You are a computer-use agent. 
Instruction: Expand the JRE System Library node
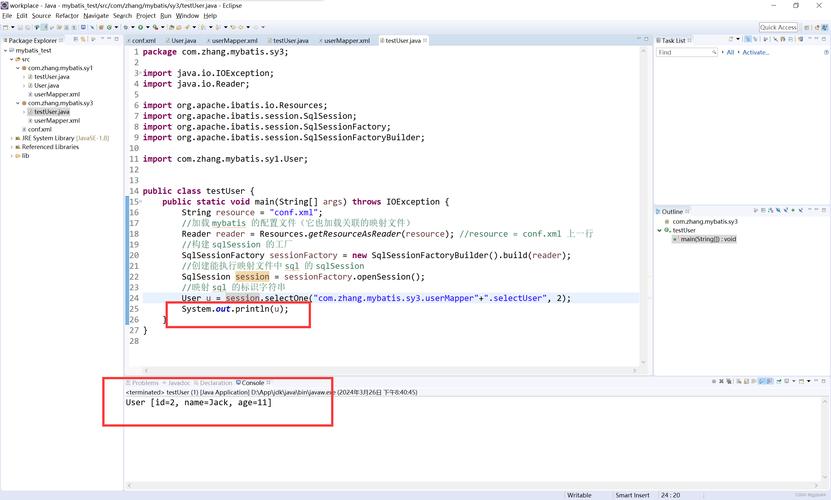(x=13, y=138)
